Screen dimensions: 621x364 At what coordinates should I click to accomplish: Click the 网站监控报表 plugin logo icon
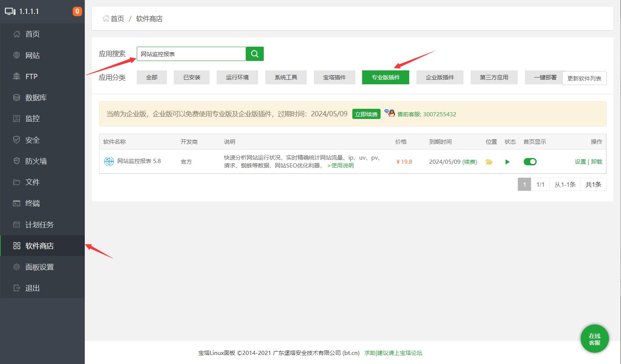(109, 161)
